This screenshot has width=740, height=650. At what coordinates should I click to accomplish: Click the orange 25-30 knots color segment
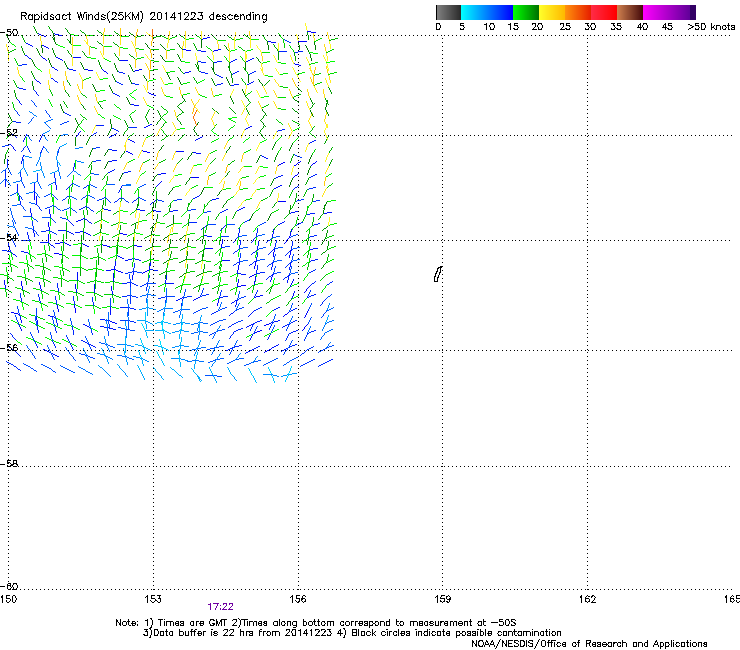click(x=578, y=12)
